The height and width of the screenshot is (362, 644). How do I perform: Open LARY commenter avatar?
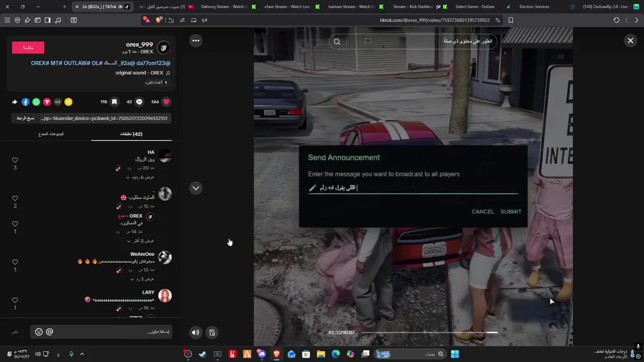pos(165,296)
